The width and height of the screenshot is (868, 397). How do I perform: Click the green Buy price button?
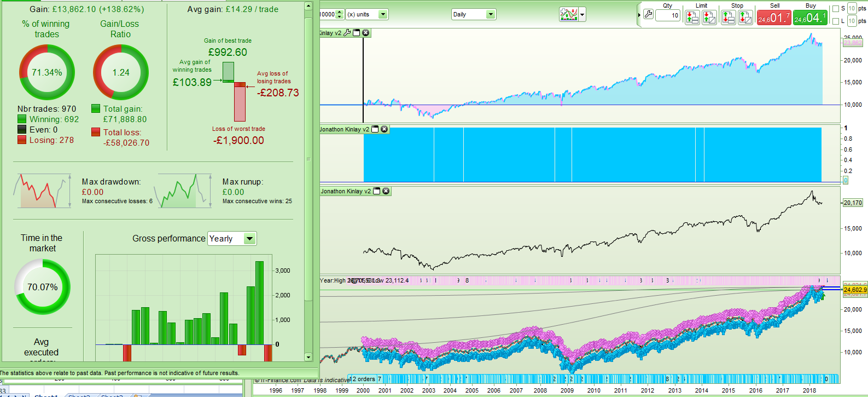810,18
